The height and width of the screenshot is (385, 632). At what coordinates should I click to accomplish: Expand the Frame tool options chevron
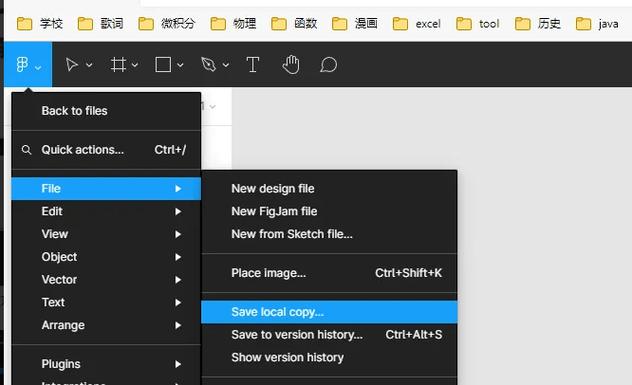tap(135, 65)
